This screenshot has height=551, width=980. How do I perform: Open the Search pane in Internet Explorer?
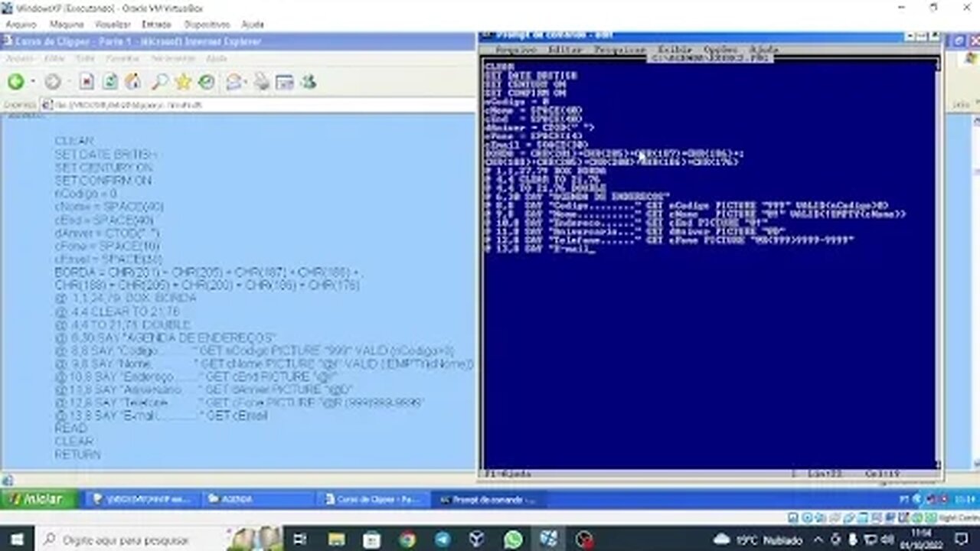[x=160, y=82]
